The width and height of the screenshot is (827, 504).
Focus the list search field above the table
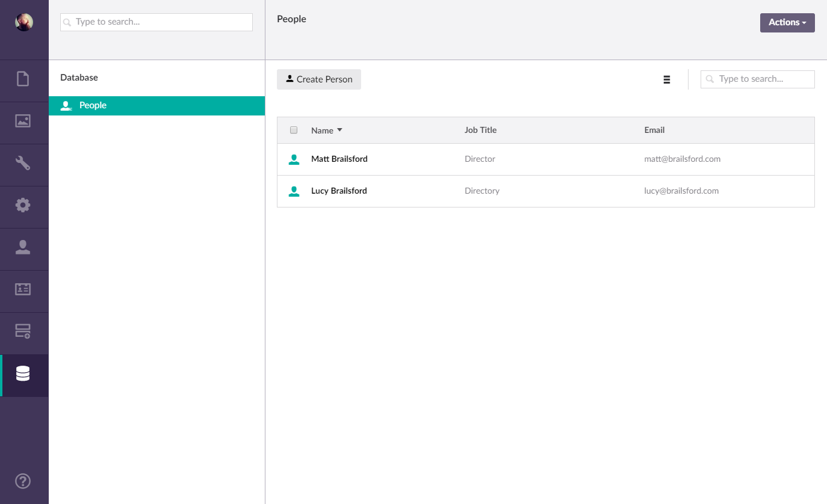(x=758, y=79)
